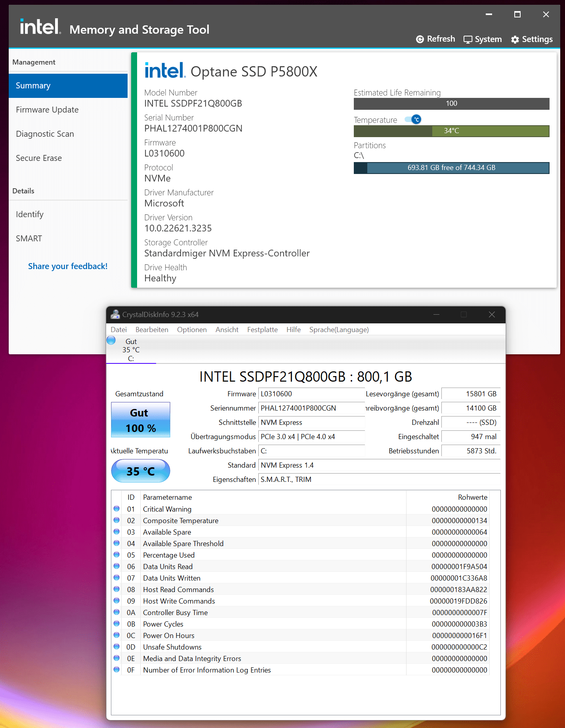
Task: Click status orb of Host Write Commands row
Action: click(x=116, y=600)
